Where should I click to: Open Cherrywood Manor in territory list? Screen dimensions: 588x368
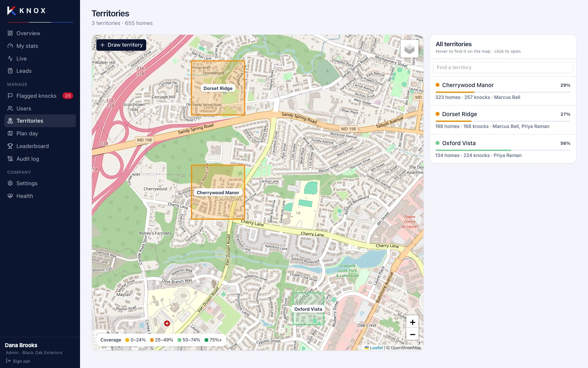pos(503,91)
